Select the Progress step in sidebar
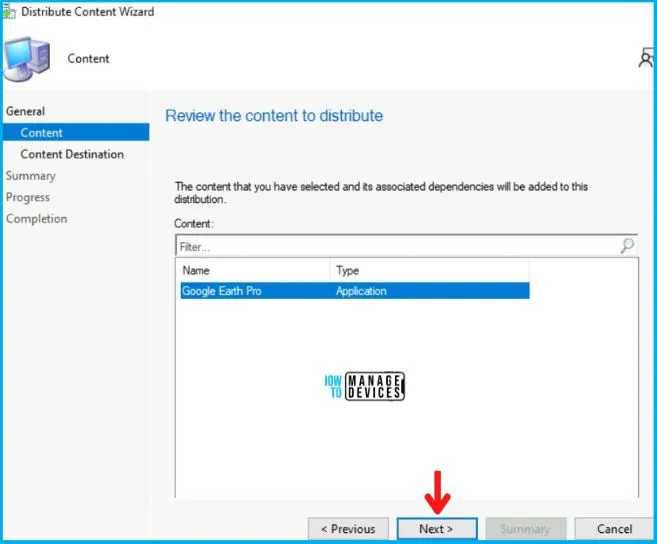Screen dimensions: 657x544 (28, 197)
